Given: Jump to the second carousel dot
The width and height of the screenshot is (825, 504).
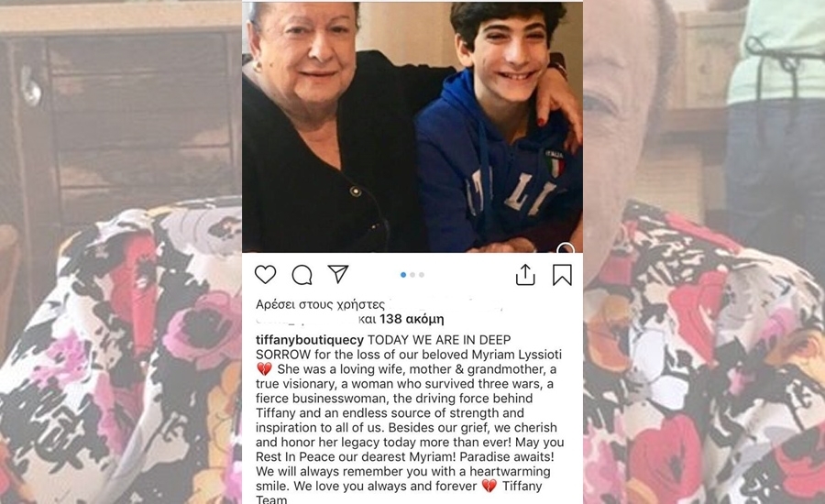Looking at the screenshot, I should point(412,275).
